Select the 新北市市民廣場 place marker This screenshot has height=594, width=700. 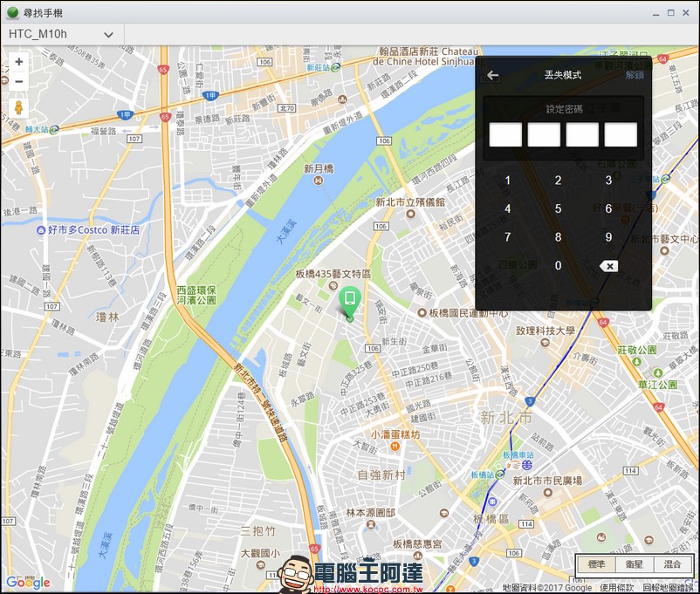point(548,493)
